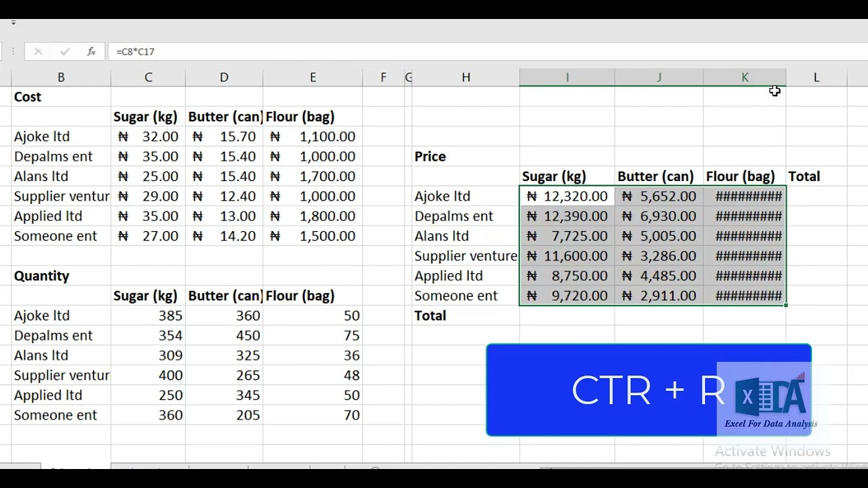Image resolution: width=868 pixels, height=488 pixels.
Task: Click Flour (bag) header in Price table
Action: tap(745, 176)
